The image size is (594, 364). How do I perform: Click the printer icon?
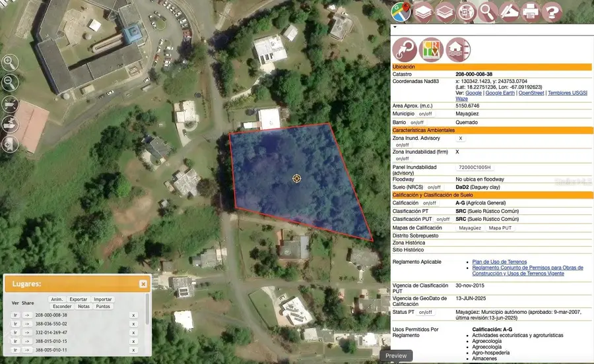pyautogui.click(x=531, y=13)
